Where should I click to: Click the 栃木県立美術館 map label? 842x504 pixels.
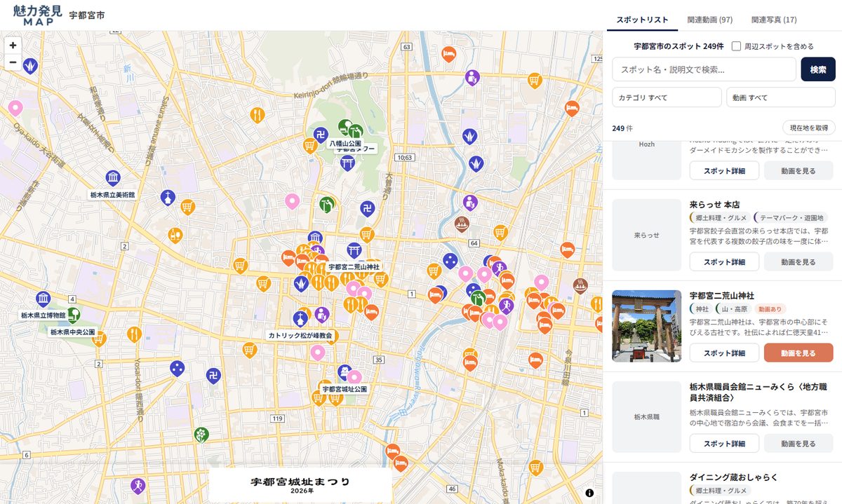pyautogui.click(x=112, y=195)
